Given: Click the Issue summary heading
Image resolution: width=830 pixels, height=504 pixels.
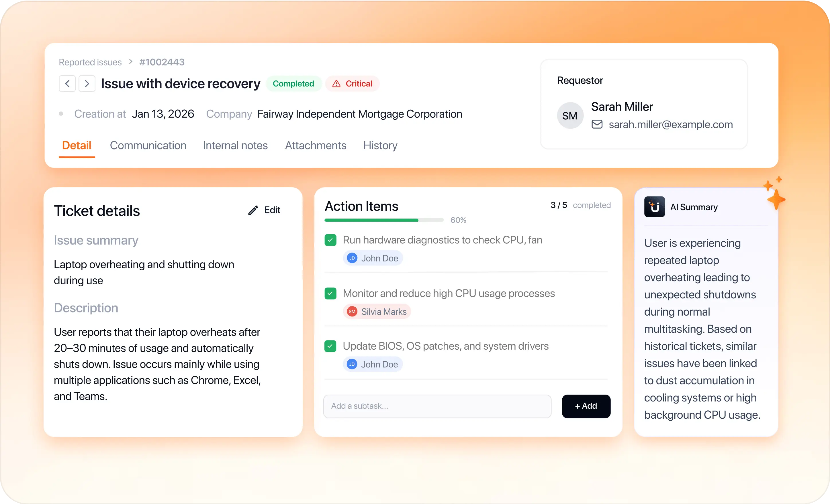Looking at the screenshot, I should [96, 240].
